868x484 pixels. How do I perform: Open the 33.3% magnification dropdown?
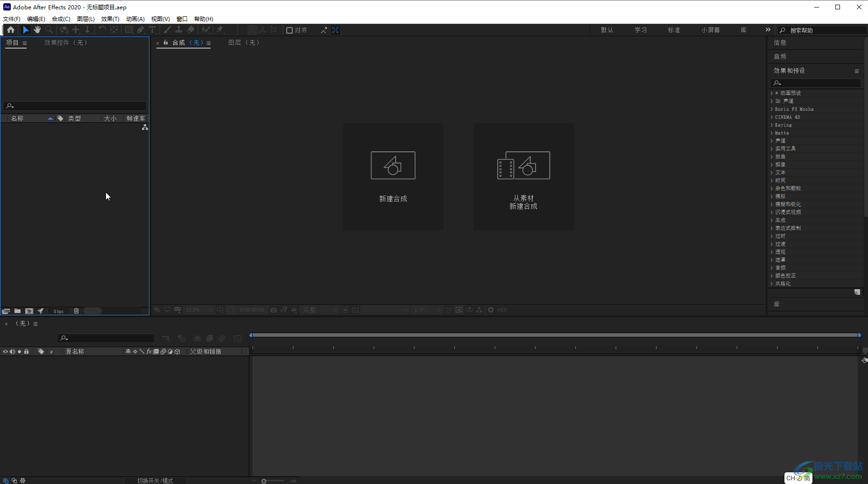[199, 310]
